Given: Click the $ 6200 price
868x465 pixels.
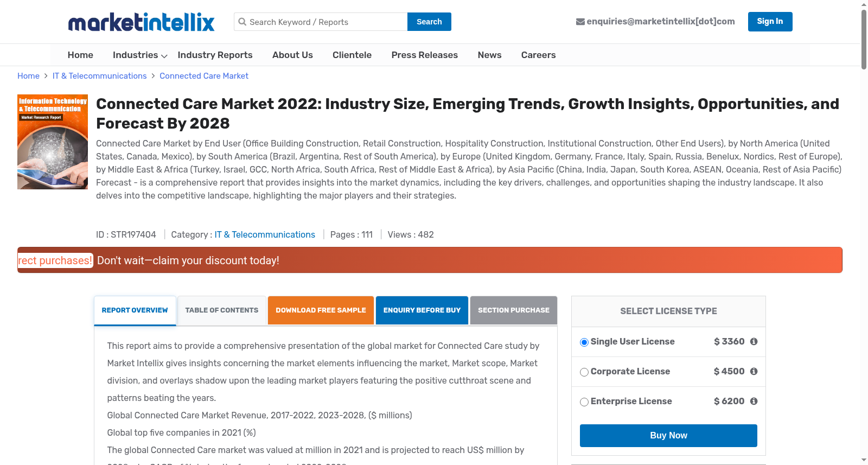Looking at the screenshot, I should point(729,401).
